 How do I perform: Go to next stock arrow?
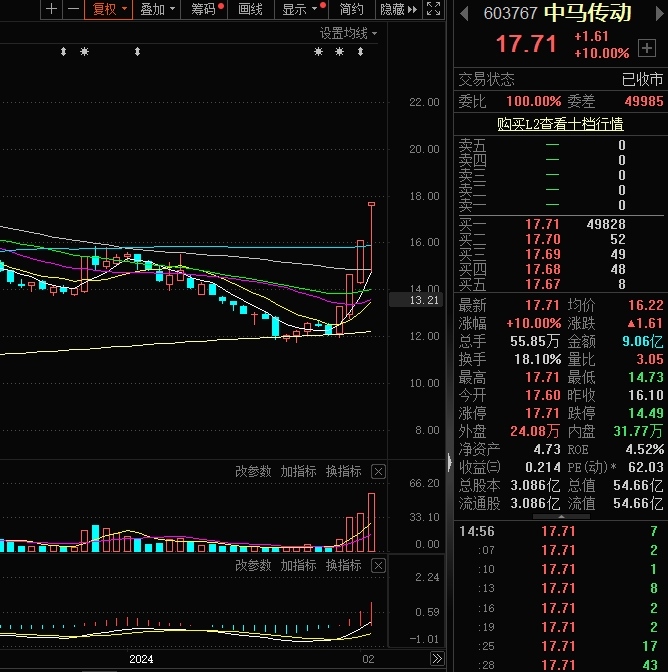point(659,14)
